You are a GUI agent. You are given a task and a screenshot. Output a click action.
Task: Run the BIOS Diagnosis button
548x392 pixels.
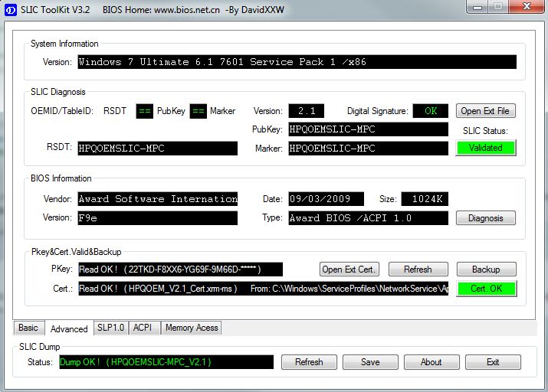485,218
